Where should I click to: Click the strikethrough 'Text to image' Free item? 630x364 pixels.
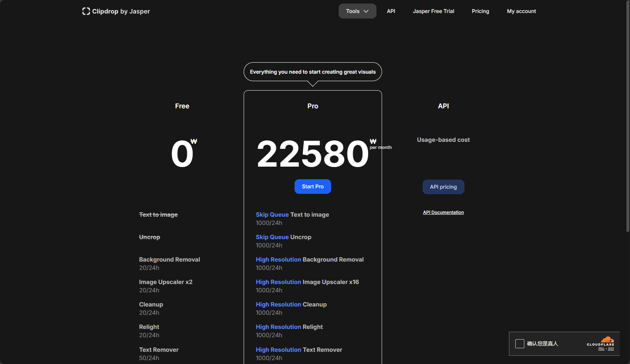(158, 215)
